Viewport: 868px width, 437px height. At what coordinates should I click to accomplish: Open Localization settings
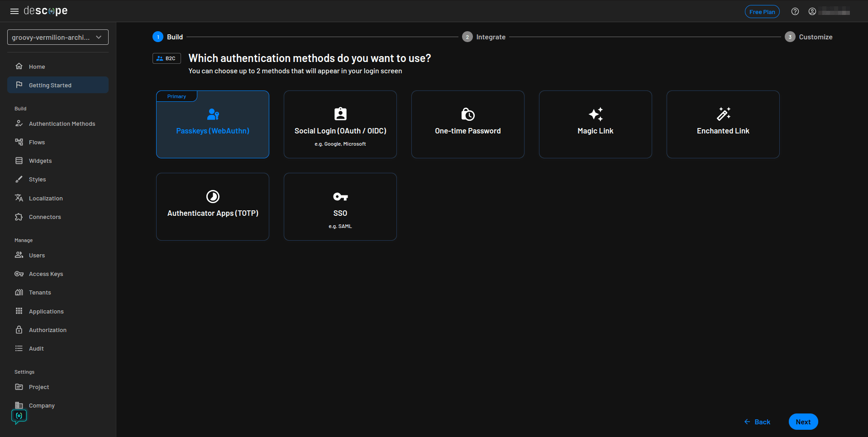pos(45,198)
